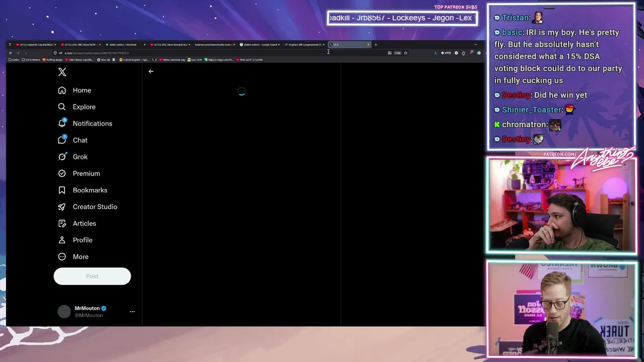Viewport: 644px width, 362px height.
Task: Click the Top Patreon Subs ticker
Action: 402,18
